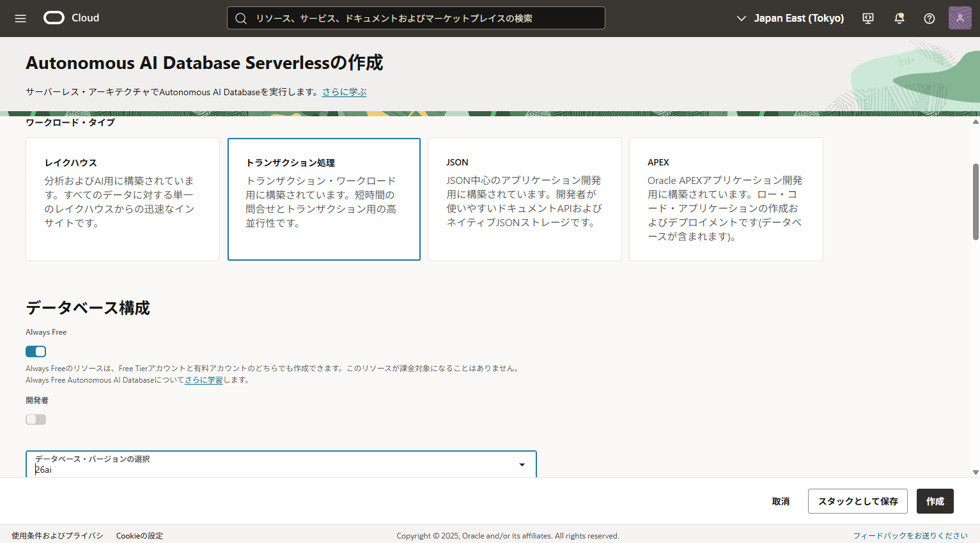This screenshot has height=543, width=980.
Task: Expand the Japan East (Tokyo) region selector
Action: (x=790, y=18)
